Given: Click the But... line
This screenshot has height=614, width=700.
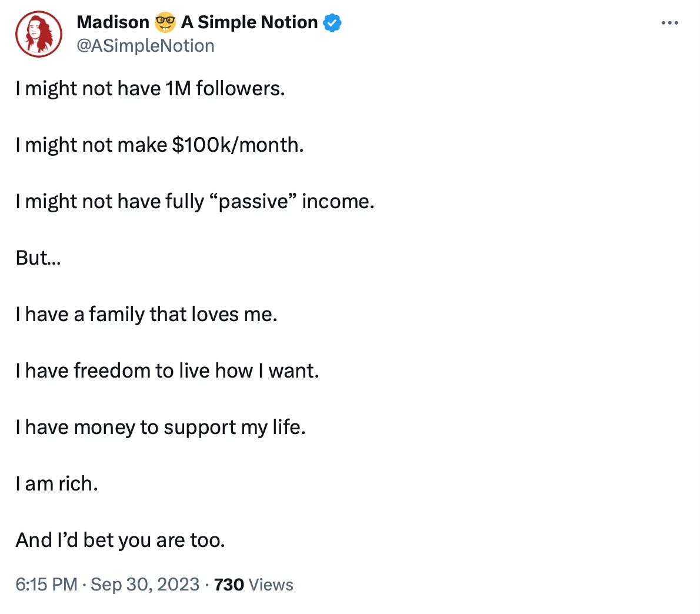Looking at the screenshot, I should click(x=38, y=258).
